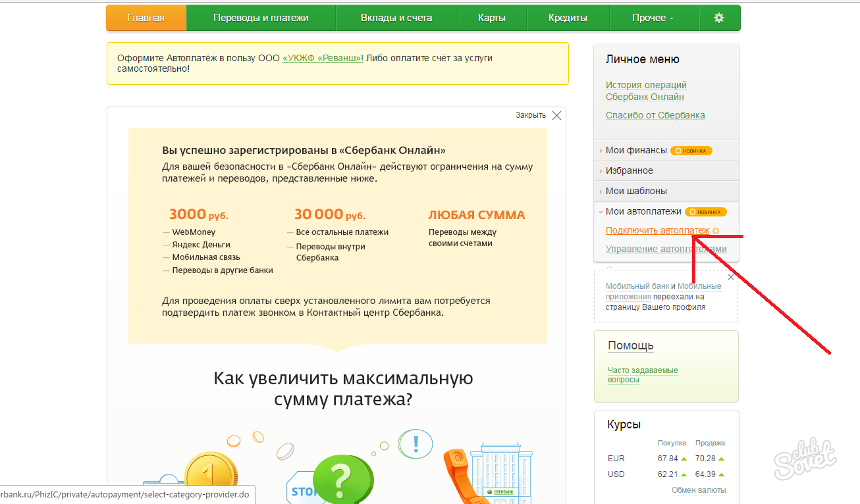Open Обмен валюты link

pos(699,490)
